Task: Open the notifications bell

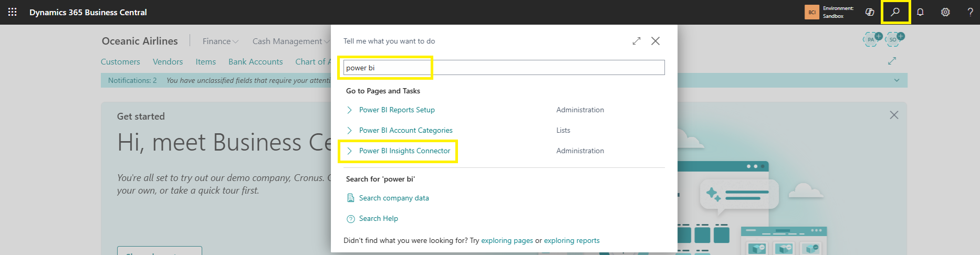Action: click(920, 12)
